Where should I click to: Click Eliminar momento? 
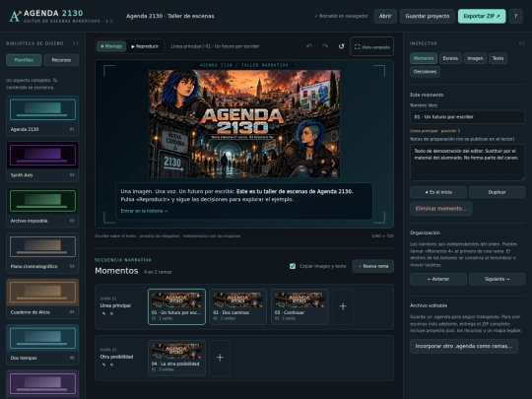tap(440, 208)
